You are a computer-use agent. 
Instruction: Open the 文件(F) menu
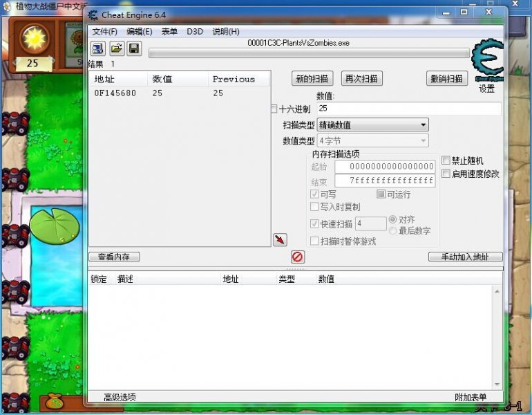point(104,32)
